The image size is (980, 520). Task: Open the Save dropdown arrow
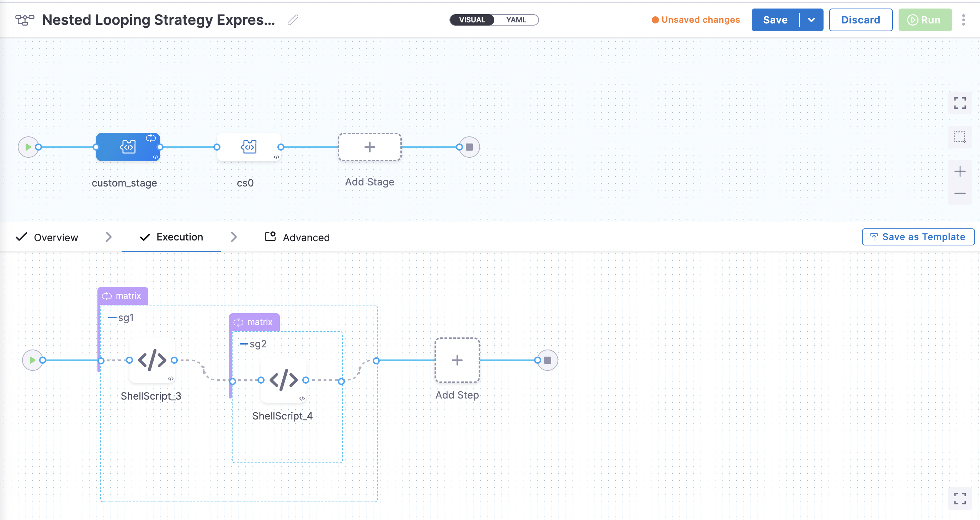(811, 20)
